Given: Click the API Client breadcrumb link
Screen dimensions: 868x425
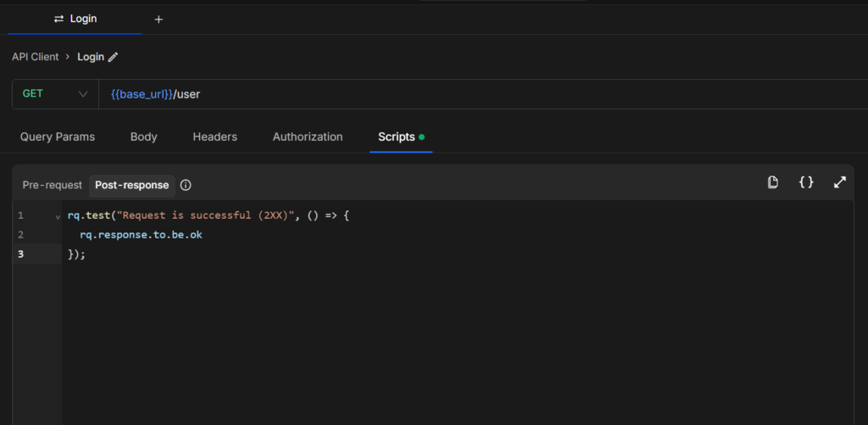Looking at the screenshot, I should (x=36, y=57).
